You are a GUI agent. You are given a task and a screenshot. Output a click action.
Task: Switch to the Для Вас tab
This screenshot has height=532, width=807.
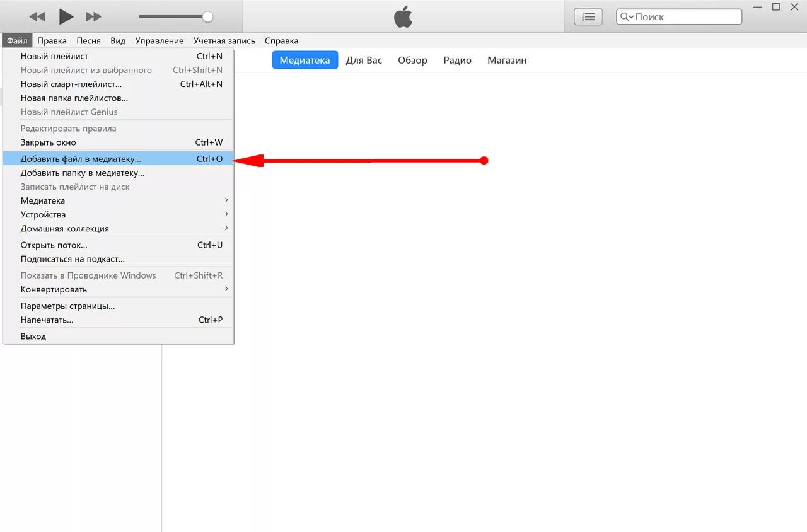(x=364, y=61)
